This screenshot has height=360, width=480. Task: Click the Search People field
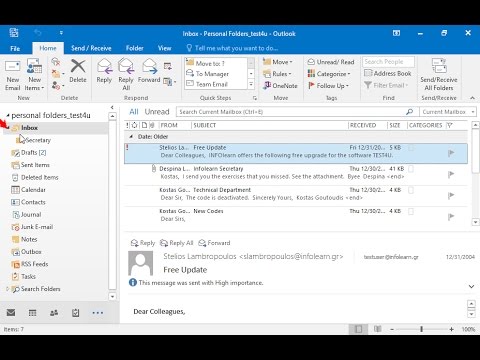click(388, 62)
